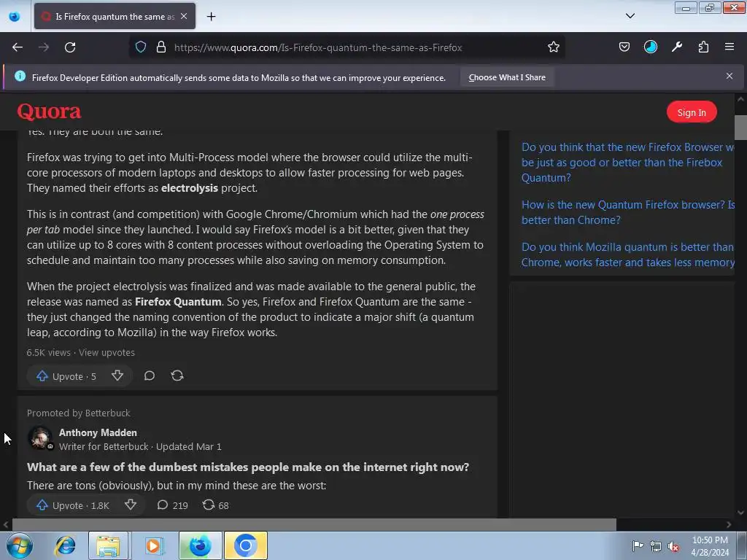The width and height of the screenshot is (747, 560).
Task: Share the Firefox Quantum answer
Action: click(x=177, y=376)
